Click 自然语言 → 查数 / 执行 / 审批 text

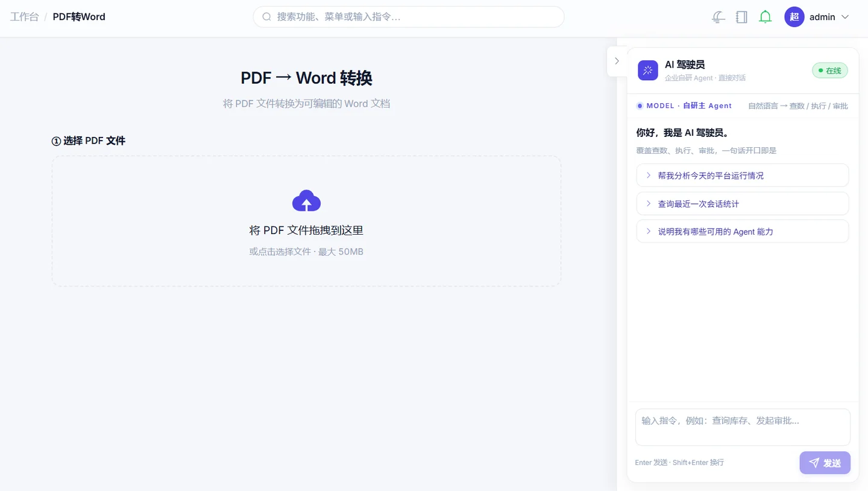[x=798, y=106]
